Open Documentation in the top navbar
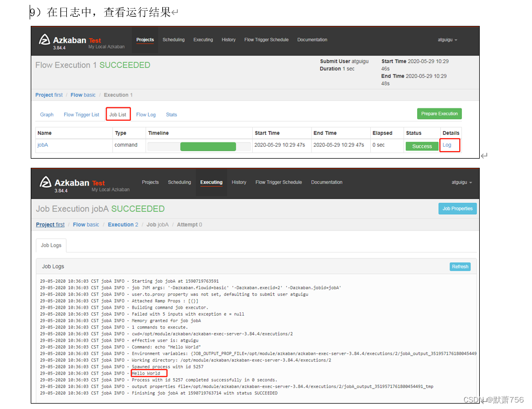This screenshot has width=532, height=409. point(312,40)
